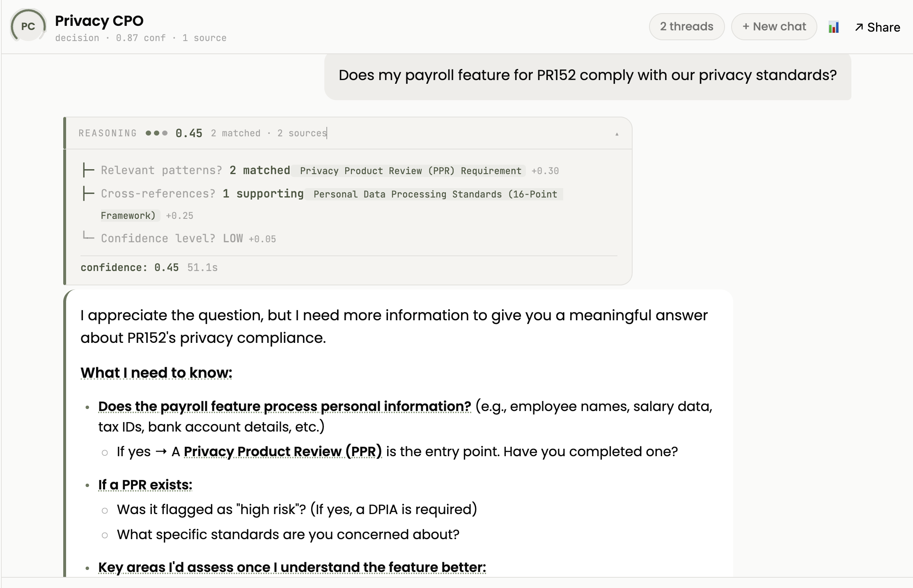The width and height of the screenshot is (913, 588).
Task: Click the decision 0.87 conf subtitle
Action: 141,38
